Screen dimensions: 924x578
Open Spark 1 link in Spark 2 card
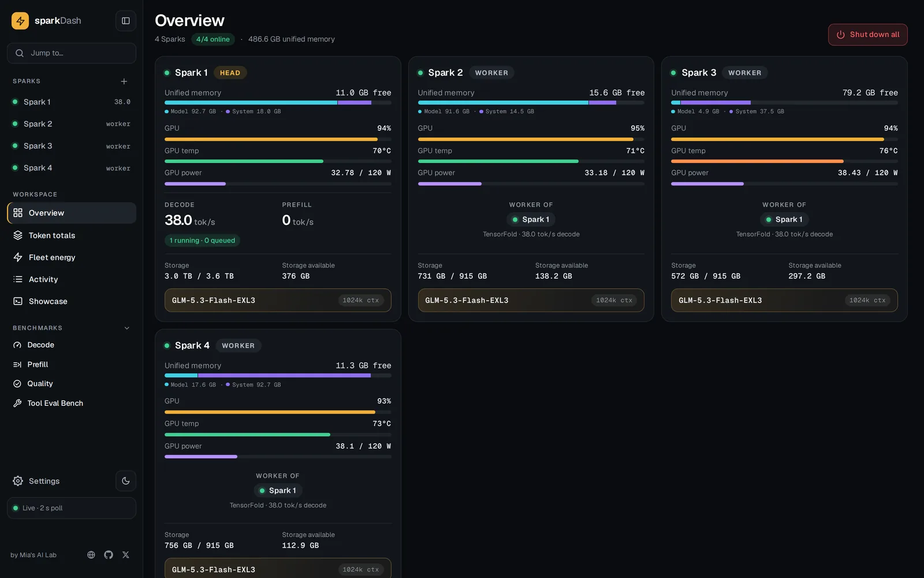pos(531,220)
